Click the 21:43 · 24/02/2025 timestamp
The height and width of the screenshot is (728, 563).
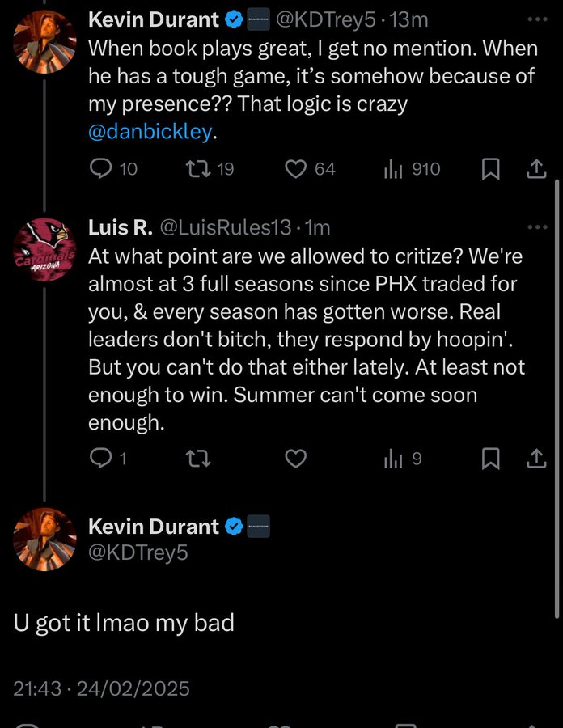(102, 688)
